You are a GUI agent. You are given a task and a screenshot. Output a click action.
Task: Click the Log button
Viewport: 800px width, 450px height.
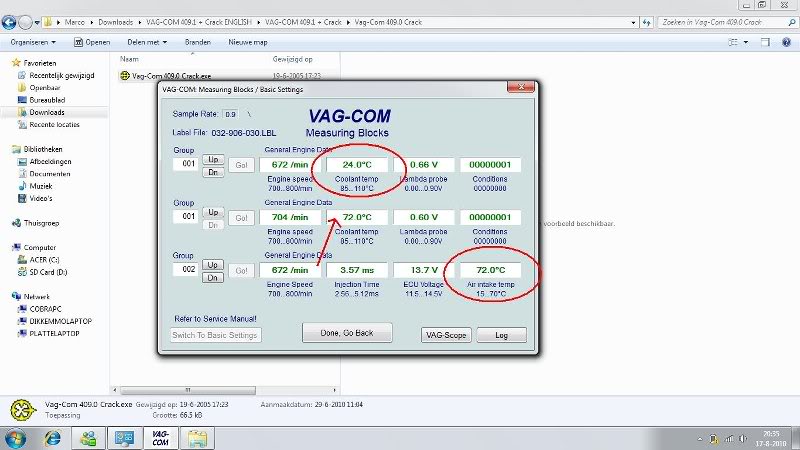click(503, 335)
